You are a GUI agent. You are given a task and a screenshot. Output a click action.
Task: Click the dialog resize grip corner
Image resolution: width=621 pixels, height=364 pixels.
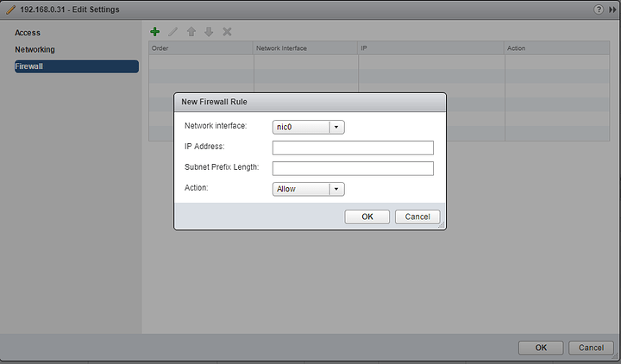click(442, 225)
